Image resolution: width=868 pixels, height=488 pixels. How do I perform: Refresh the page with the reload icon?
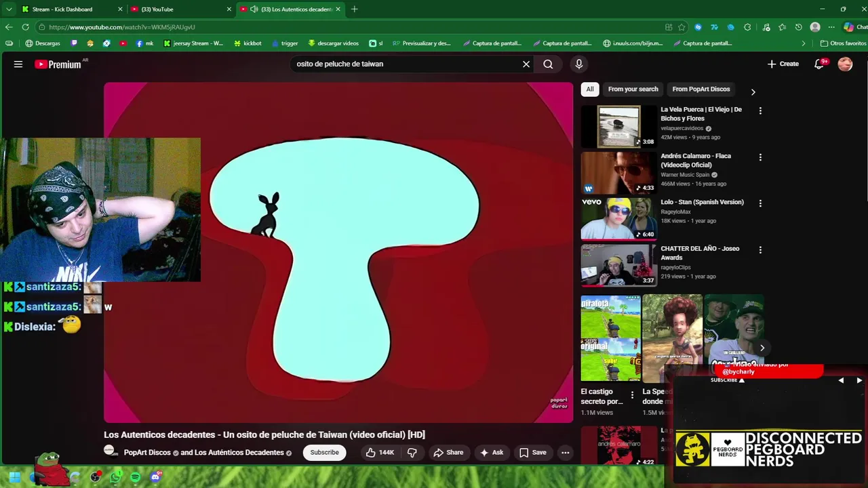pos(25,27)
